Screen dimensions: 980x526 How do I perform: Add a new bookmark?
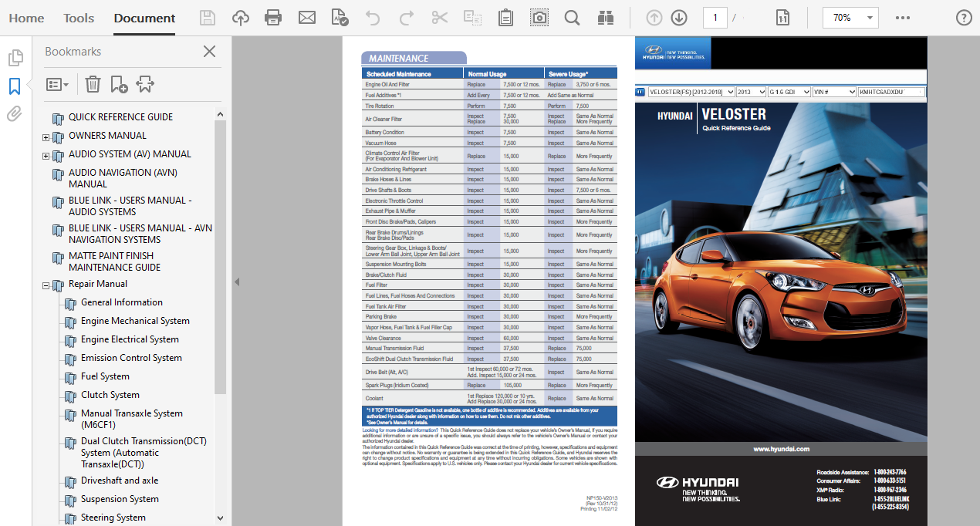click(x=118, y=84)
